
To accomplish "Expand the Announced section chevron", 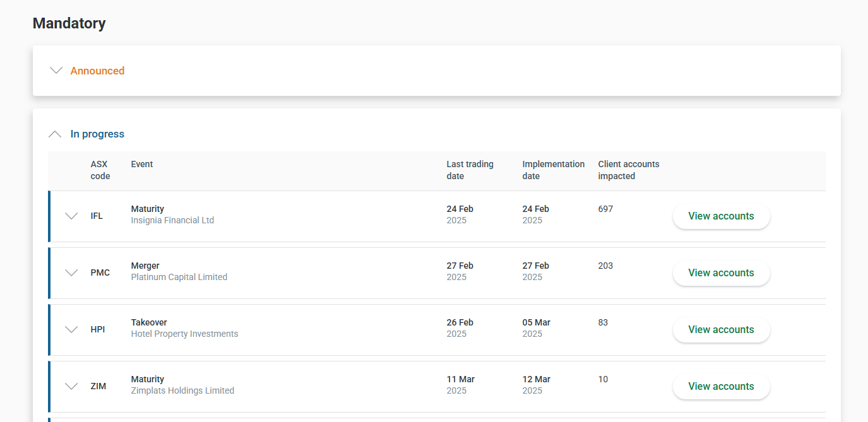I will coord(56,71).
